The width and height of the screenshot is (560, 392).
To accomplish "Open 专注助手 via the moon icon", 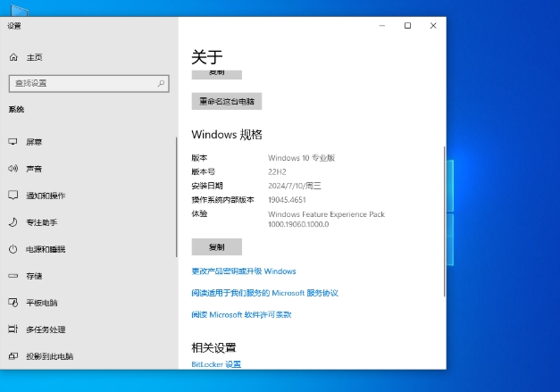I will point(13,222).
